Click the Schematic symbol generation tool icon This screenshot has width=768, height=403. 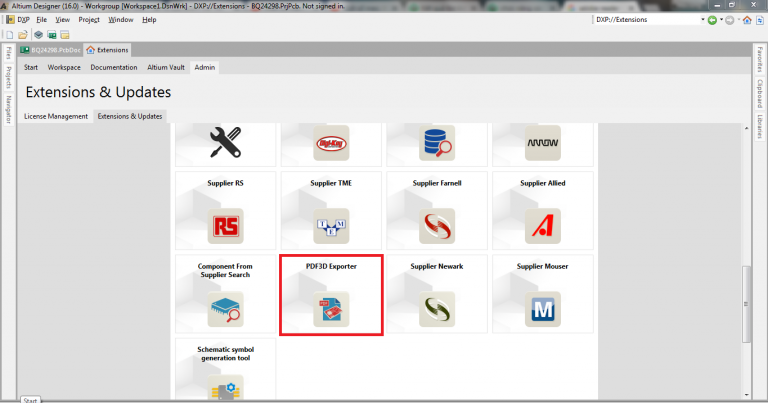(225, 388)
